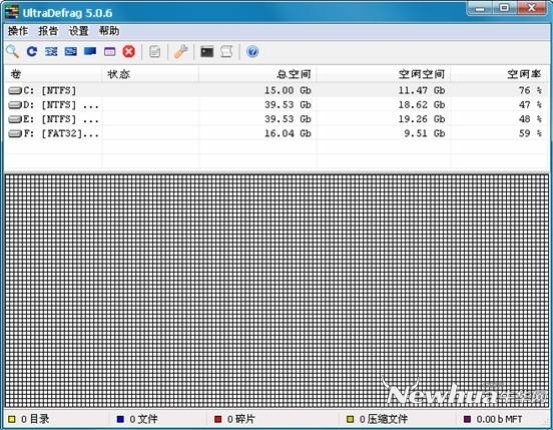Click the drive icon beside C:

[x=15, y=91]
